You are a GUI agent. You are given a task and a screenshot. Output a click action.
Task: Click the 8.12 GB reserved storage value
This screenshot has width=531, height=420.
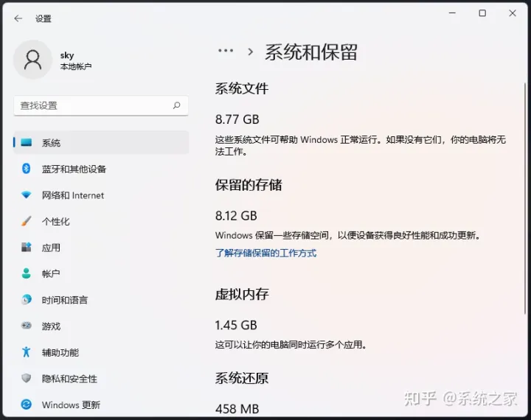(236, 216)
